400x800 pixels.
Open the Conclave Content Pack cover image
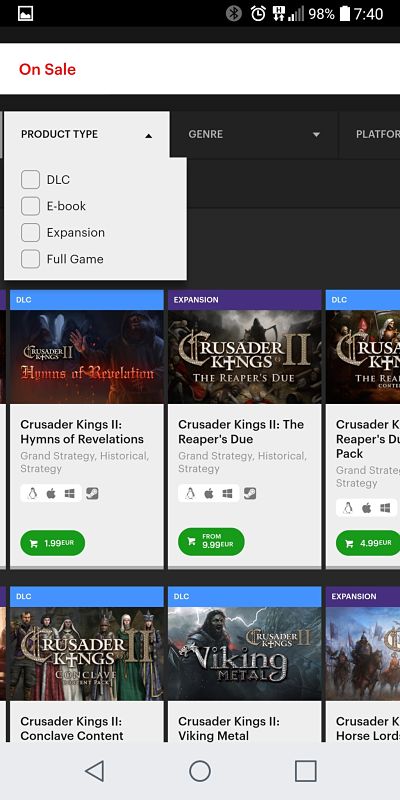(x=87, y=654)
